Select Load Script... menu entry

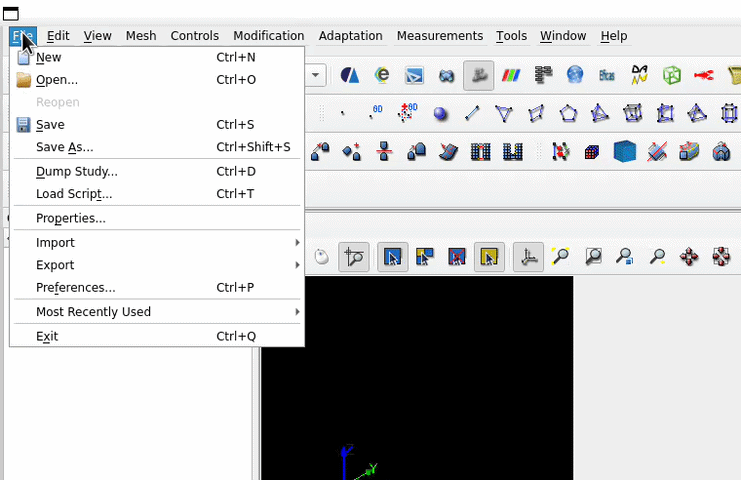[x=156, y=194]
